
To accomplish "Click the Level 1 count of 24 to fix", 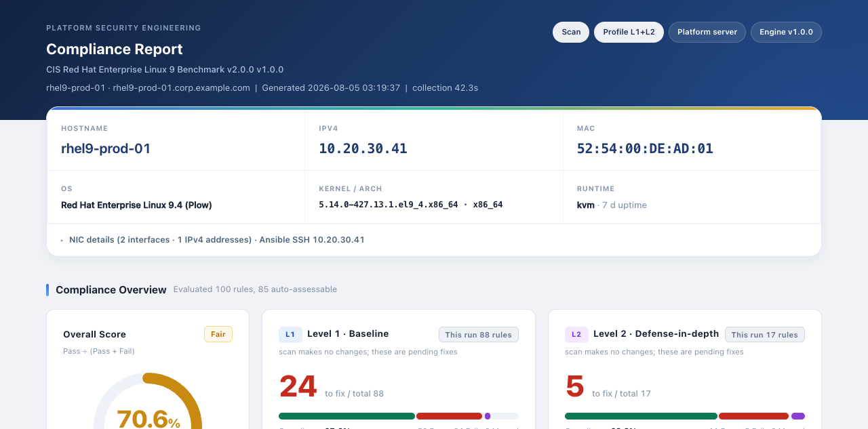I will tap(298, 386).
